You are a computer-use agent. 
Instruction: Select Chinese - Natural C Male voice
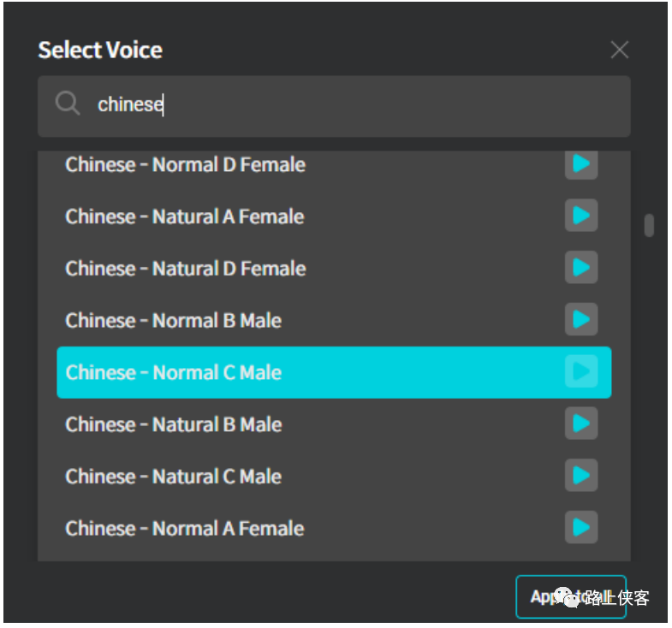pyautogui.click(x=174, y=477)
